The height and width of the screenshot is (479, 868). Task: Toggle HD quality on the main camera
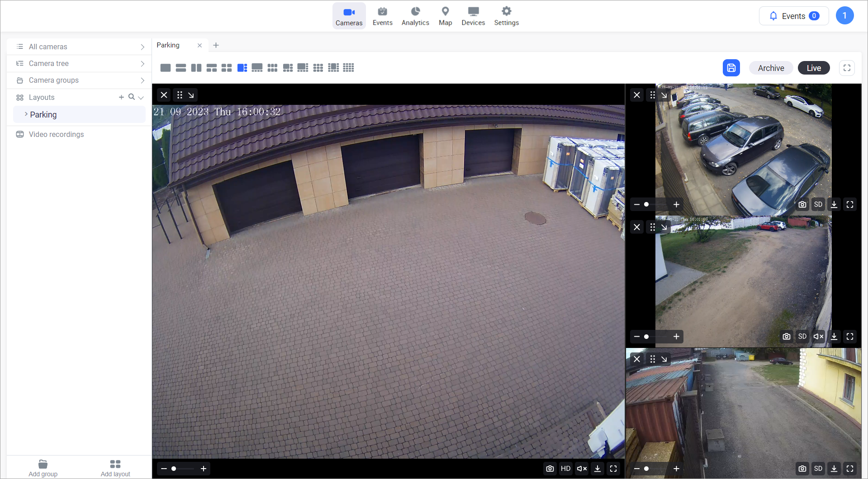point(565,469)
